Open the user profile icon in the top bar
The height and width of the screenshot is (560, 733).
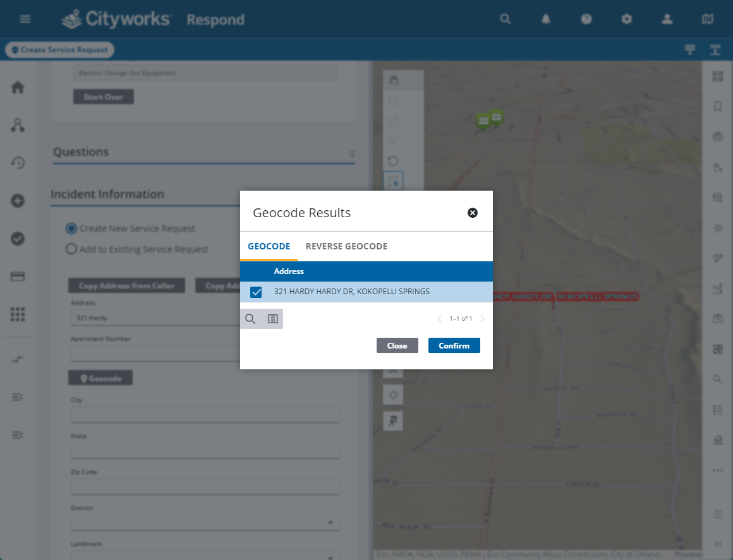(667, 19)
